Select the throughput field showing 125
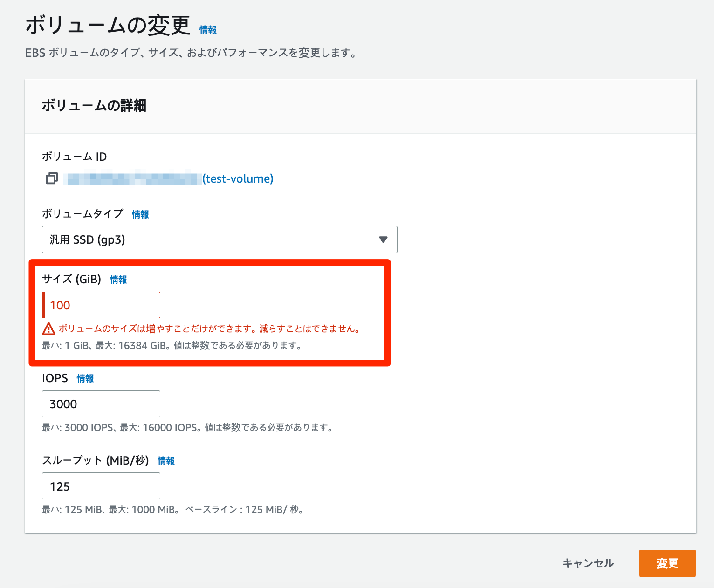The height and width of the screenshot is (588, 714). click(x=101, y=486)
